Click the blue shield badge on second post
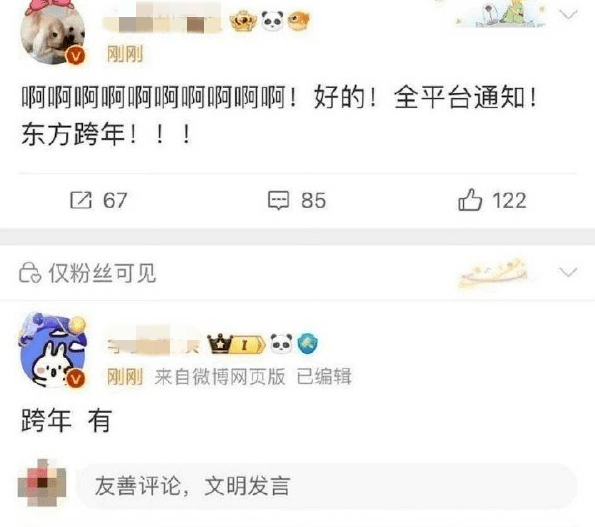The image size is (595, 527). click(307, 344)
